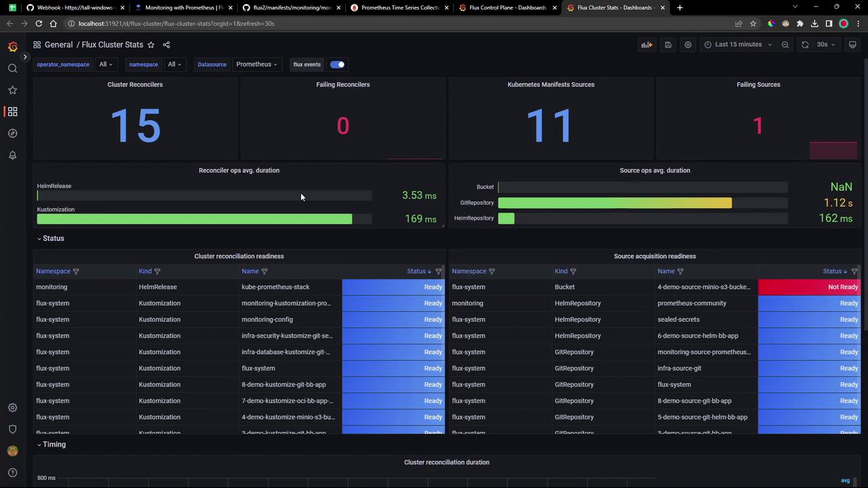The image size is (868, 488).
Task: Open dashboard settings gear icon
Action: (688, 45)
